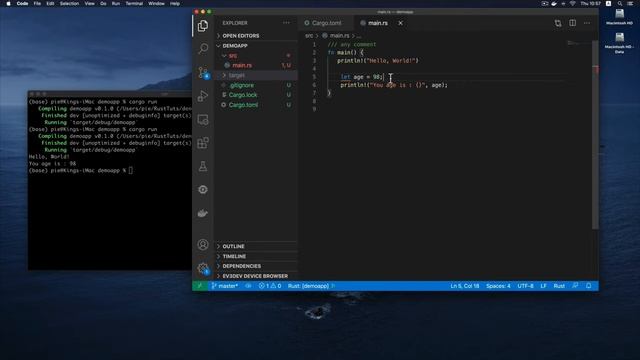Click the open changes compare icon
Screen dimensions: 640x360
pyautogui.click(x=558, y=23)
